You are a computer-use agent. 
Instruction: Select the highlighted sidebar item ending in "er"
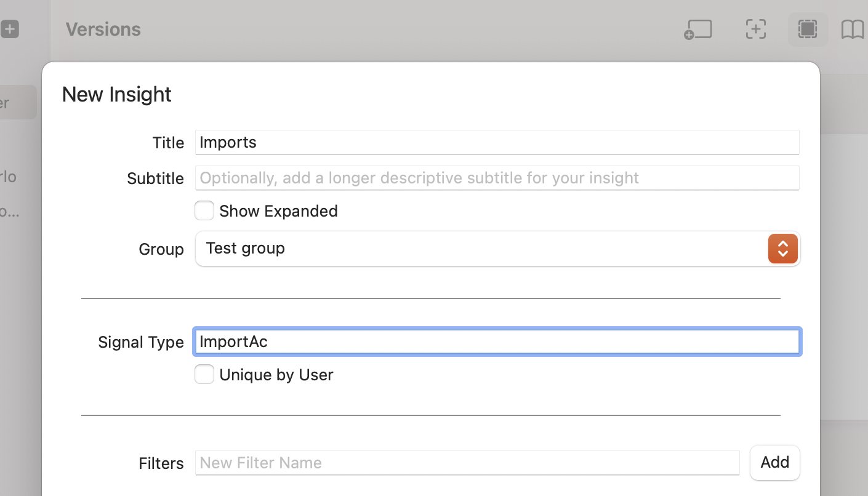click(x=15, y=102)
